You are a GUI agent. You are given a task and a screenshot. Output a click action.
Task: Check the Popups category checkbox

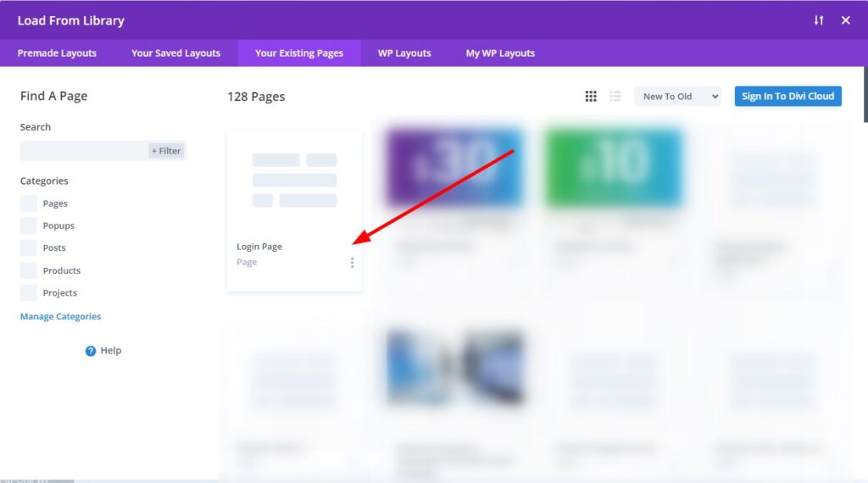29,226
